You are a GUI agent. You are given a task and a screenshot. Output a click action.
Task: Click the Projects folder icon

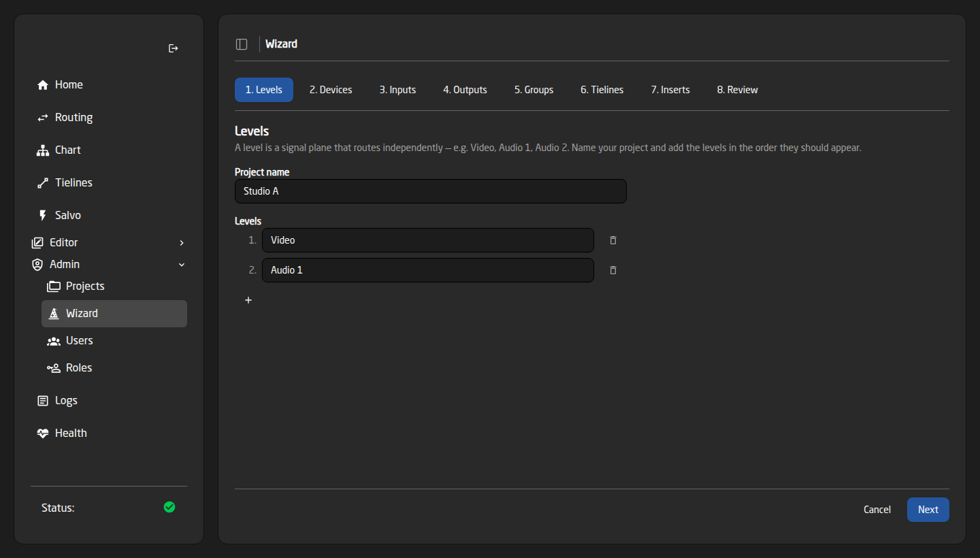click(x=54, y=286)
